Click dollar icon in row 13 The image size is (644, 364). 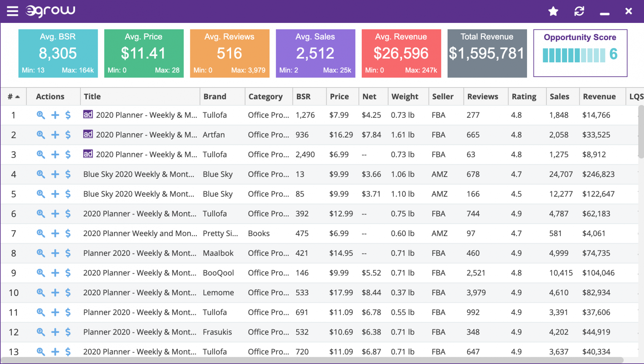coord(68,351)
